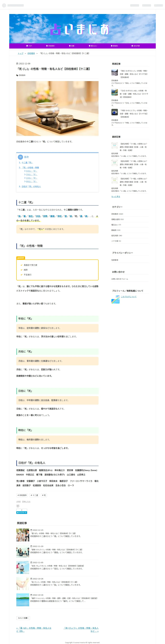Click chevron beside 月柱に「死」 in contents
This screenshot has width=165, height=644.
point(25,175)
